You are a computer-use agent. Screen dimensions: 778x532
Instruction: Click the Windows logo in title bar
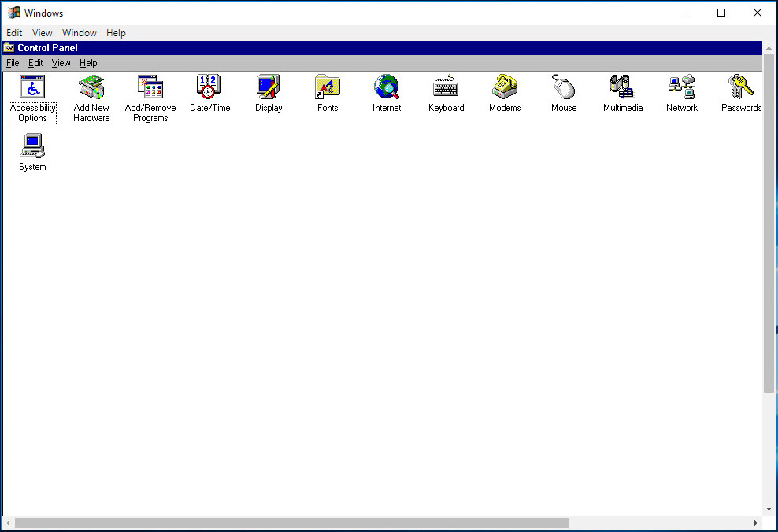click(14, 13)
